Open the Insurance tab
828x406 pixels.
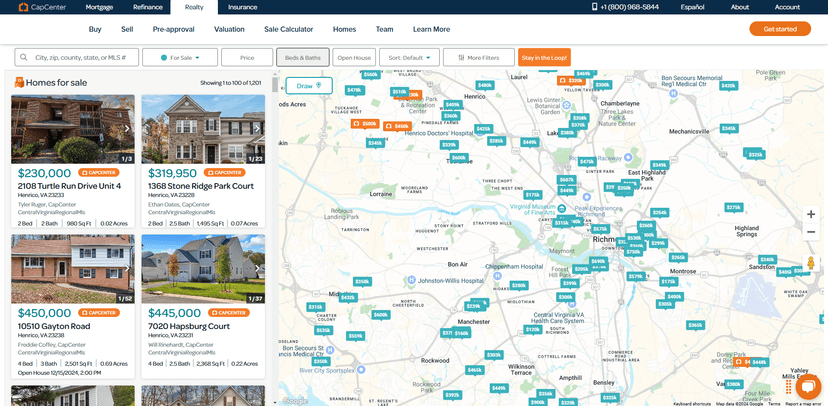tap(242, 7)
